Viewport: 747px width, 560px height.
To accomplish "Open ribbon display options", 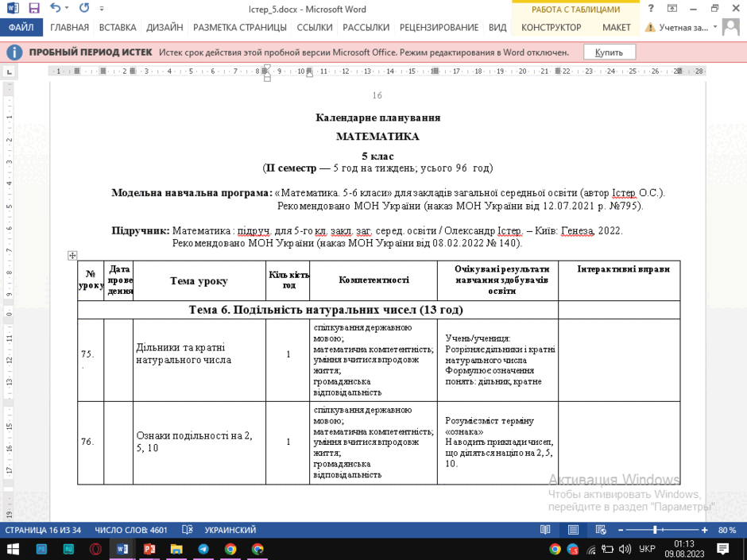I will pos(672,8).
